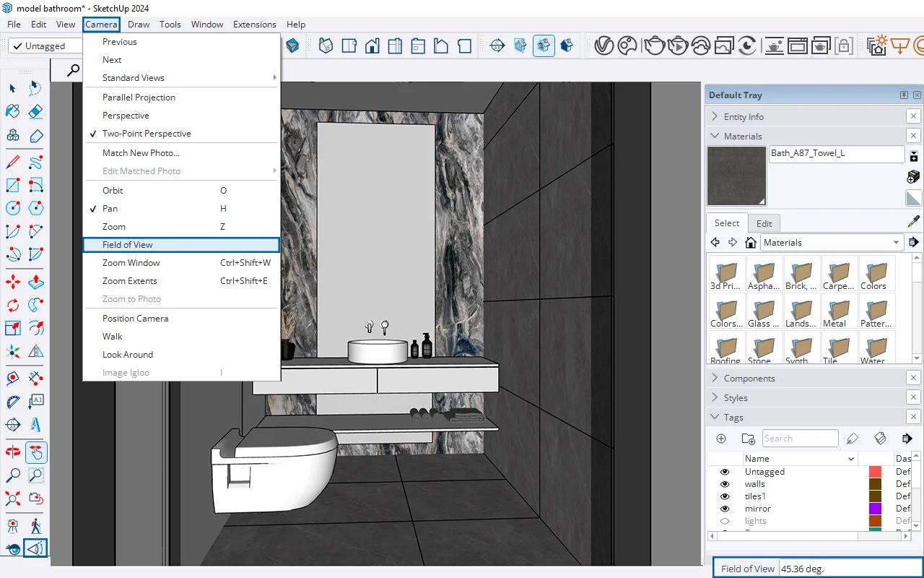Select the Push/Pull tool

coord(36,282)
